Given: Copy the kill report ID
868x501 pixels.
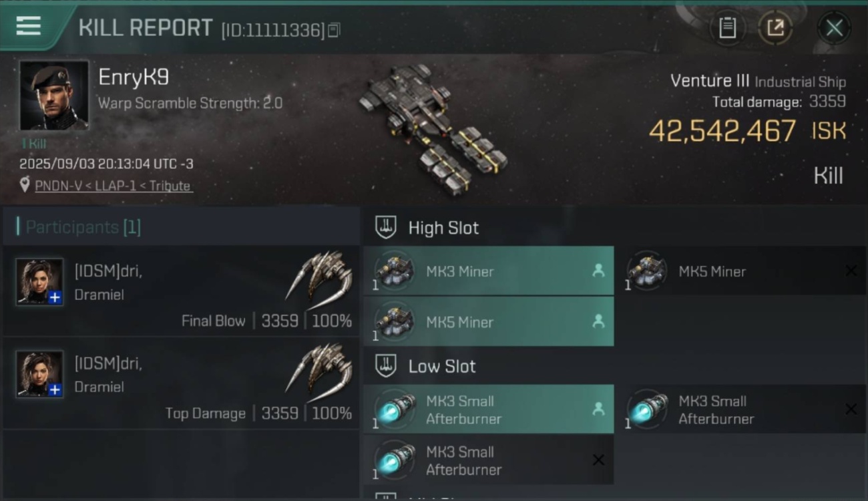Looking at the screenshot, I should click(334, 29).
